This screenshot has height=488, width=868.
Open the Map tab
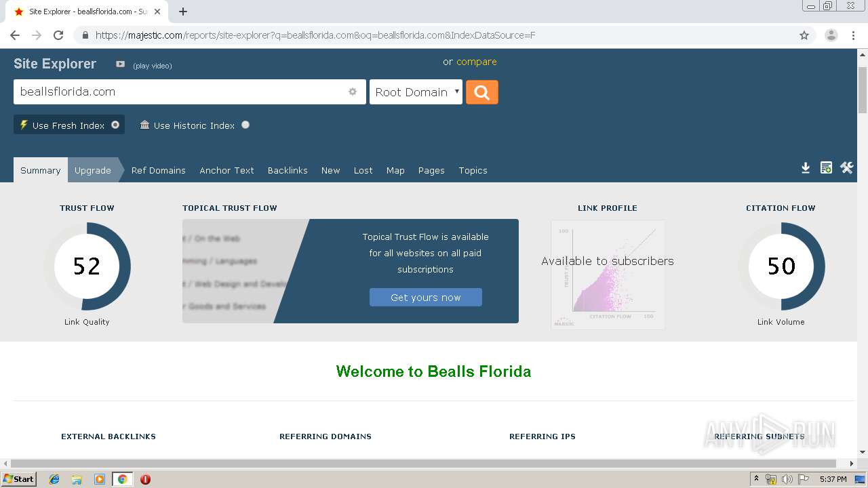click(x=395, y=170)
